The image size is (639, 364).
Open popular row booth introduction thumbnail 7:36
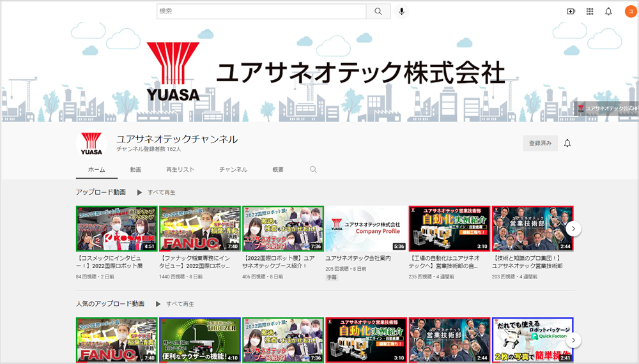point(283,340)
